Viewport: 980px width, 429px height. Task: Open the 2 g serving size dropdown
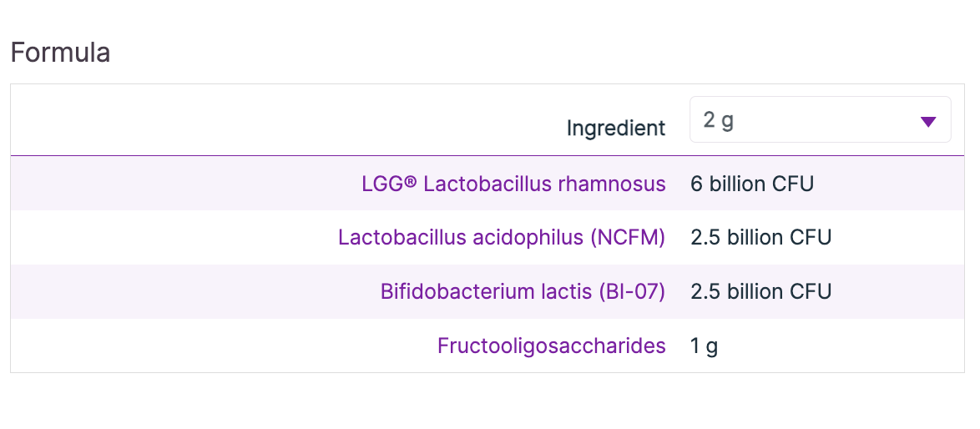(x=819, y=120)
